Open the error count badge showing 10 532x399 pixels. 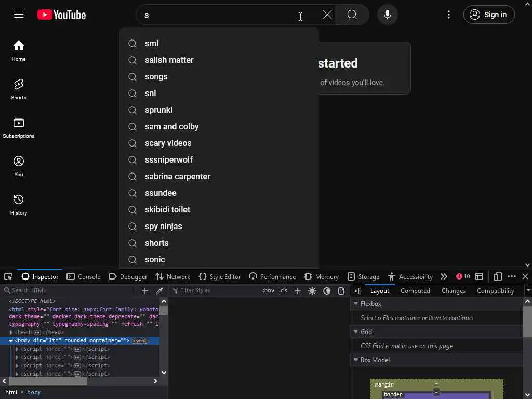(x=463, y=276)
